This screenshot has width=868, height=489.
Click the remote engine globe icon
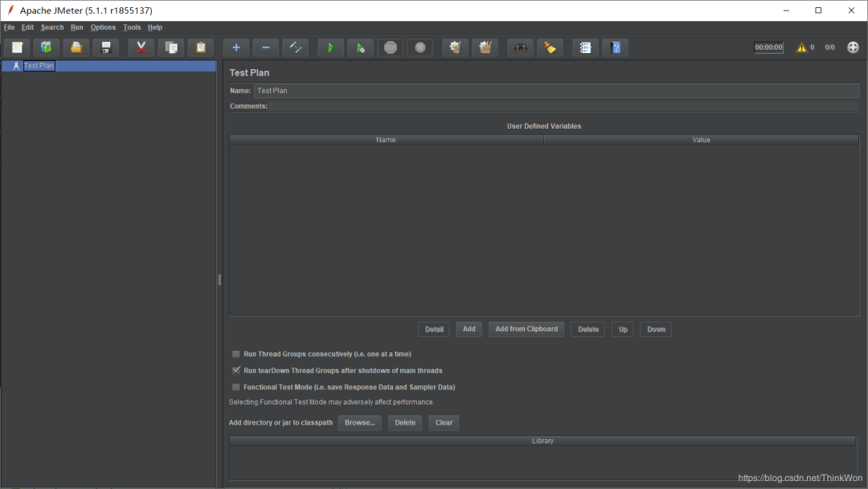[x=853, y=47]
